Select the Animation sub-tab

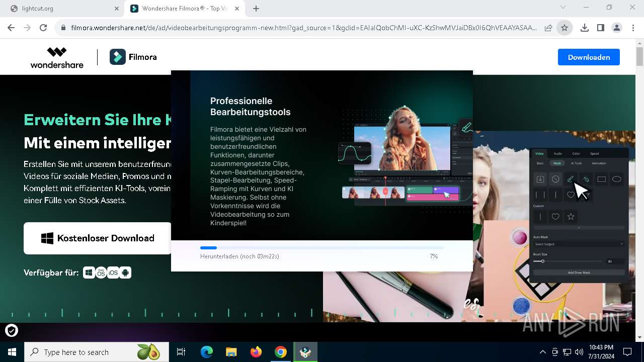(x=599, y=163)
